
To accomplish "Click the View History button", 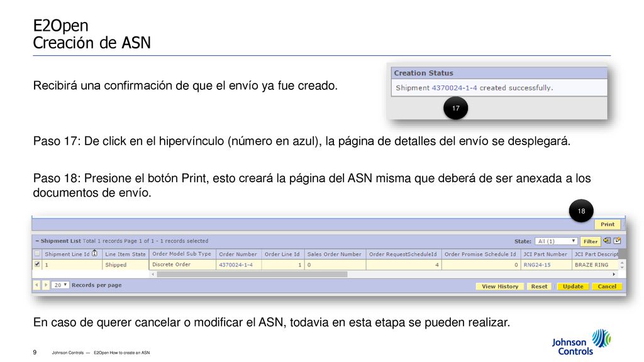I will 500,287.
